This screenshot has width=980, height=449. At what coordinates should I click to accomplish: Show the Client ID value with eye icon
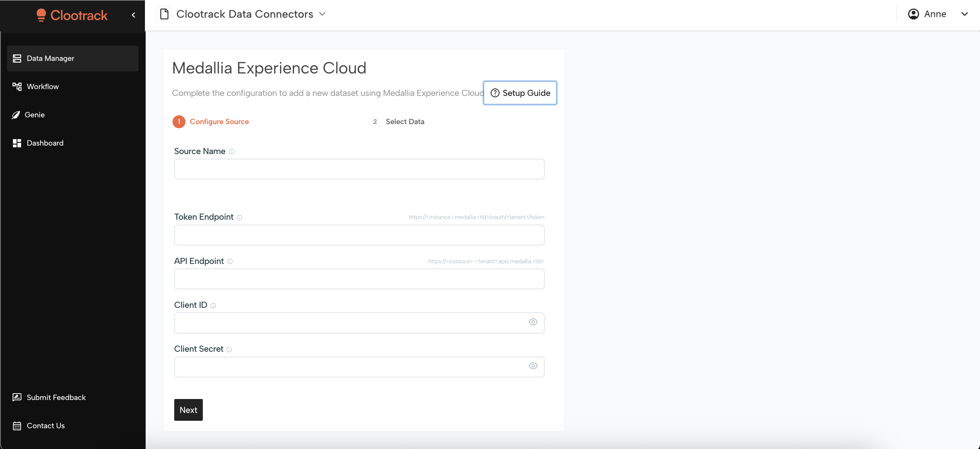point(533,322)
